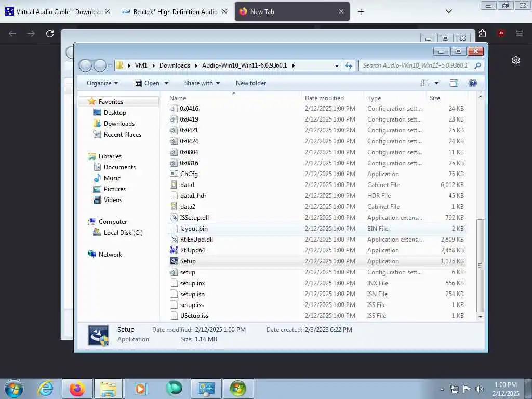Open the Organize dropdown menu
Viewport: 532px width, 399px height.
click(x=102, y=83)
